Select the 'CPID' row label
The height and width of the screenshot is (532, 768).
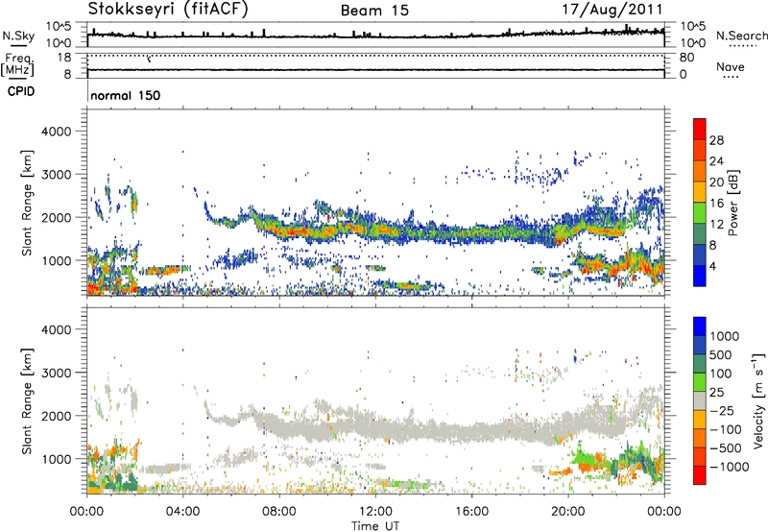21,91
